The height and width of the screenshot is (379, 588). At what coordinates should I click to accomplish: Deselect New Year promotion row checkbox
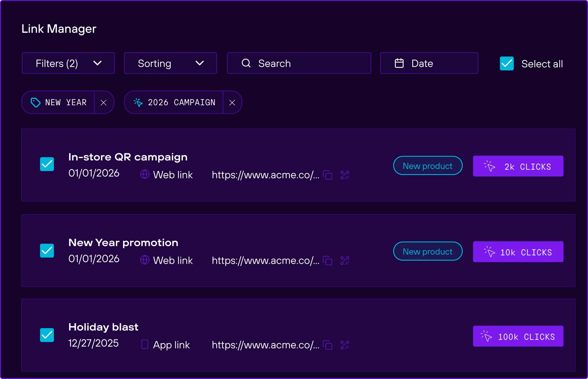(x=47, y=250)
